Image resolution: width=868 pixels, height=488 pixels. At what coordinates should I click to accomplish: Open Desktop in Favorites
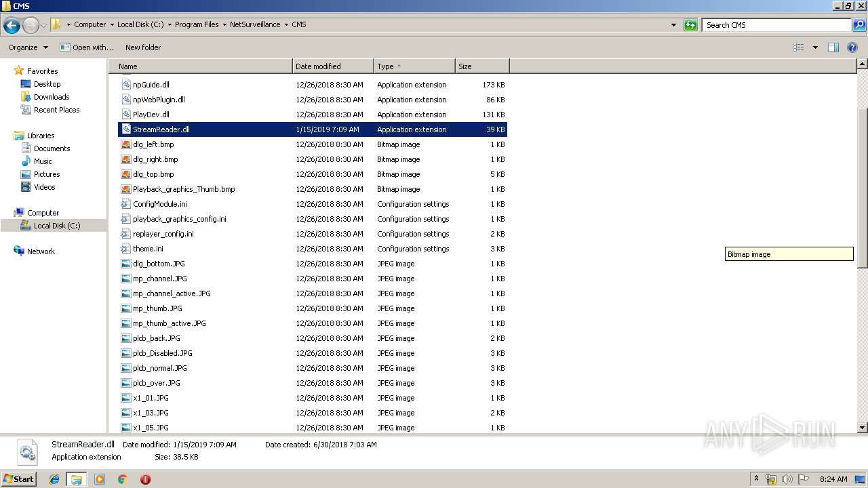click(x=47, y=84)
